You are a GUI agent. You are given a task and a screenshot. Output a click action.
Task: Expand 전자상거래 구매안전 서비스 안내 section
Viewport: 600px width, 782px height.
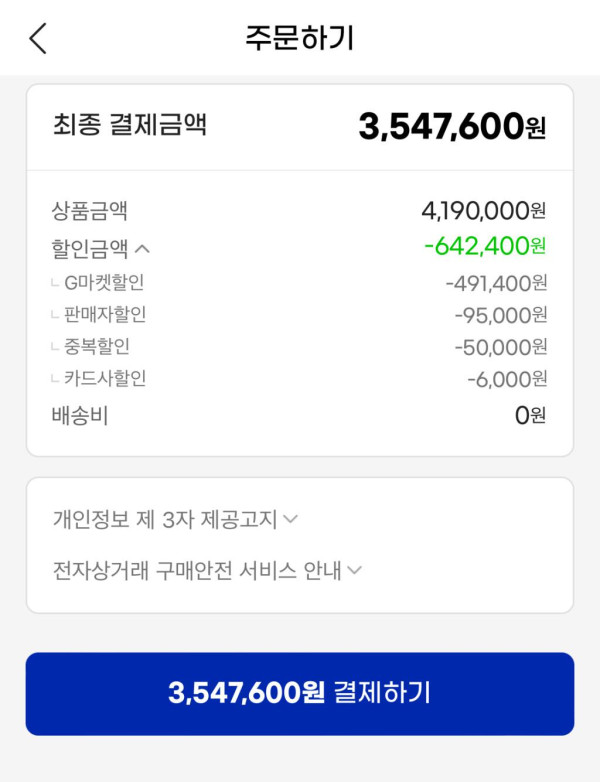point(207,571)
